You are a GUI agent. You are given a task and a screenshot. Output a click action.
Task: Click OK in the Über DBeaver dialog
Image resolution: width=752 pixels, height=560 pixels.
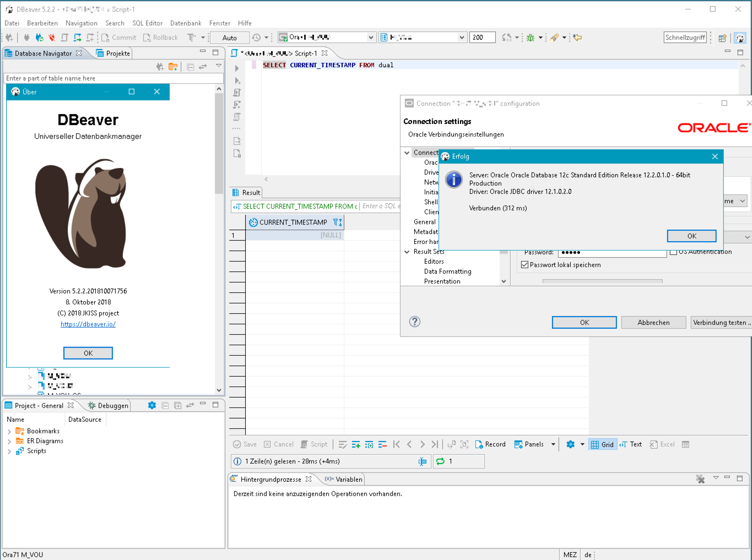pos(88,353)
